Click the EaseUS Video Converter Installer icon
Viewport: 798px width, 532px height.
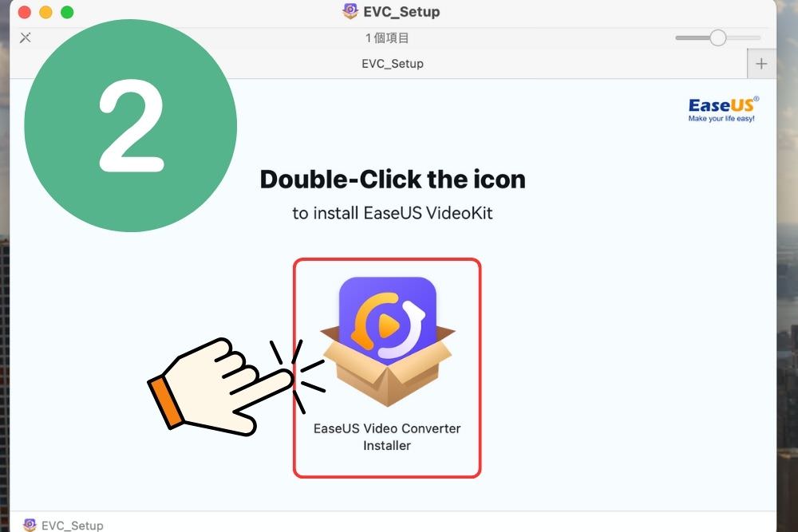387,341
